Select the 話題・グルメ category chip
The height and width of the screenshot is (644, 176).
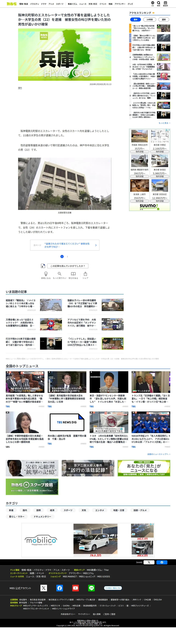point(140,510)
